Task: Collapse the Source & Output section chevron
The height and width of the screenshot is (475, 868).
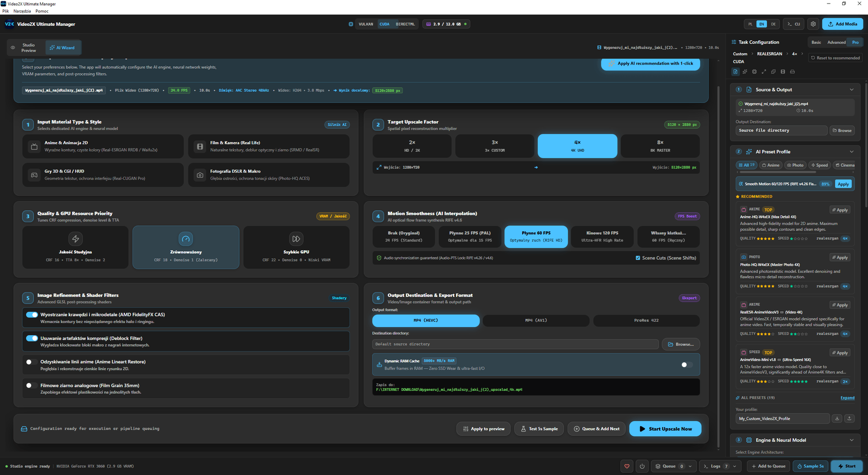Action: coord(852,90)
